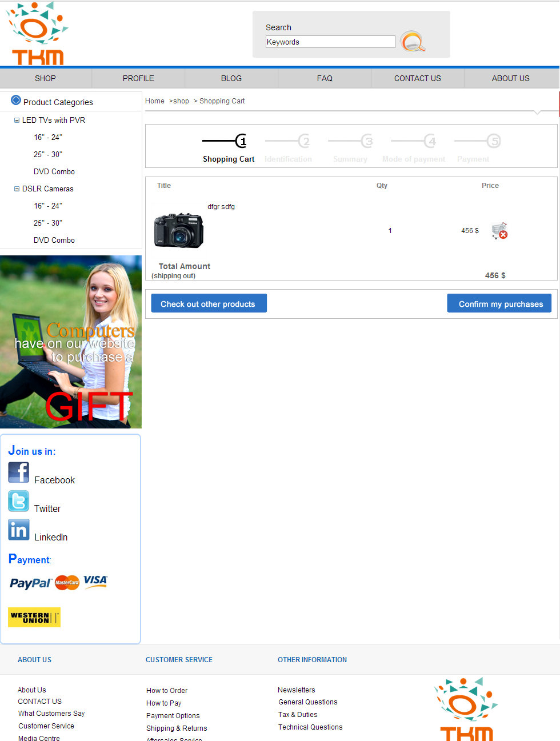Image resolution: width=560 pixels, height=741 pixels.
Task: Click Check out other products button
Action: [209, 303]
